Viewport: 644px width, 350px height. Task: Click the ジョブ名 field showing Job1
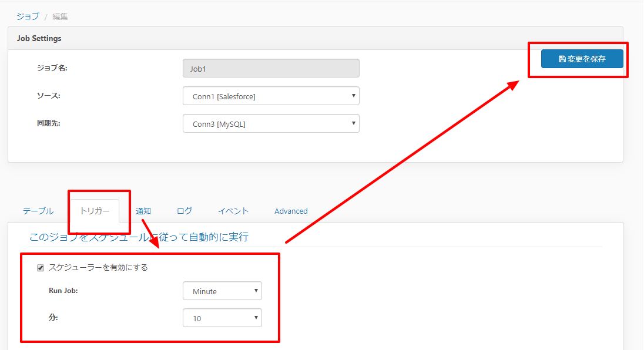[x=271, y=68]
